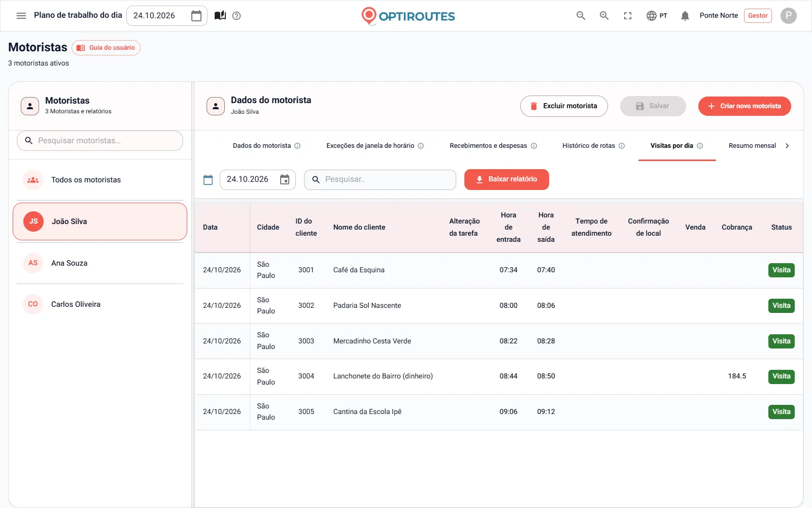Click the Baixar relatório button
Viewport: 812px width, 508px height.
(x=506, y=179)
